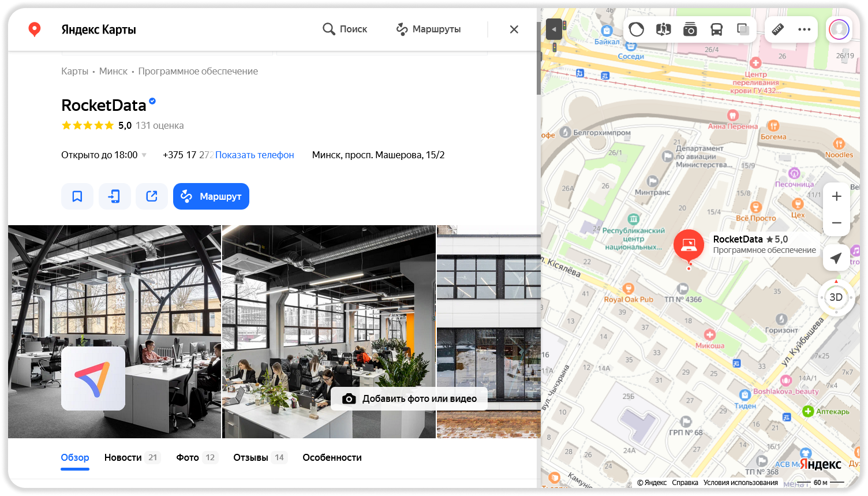This screenshot has height=496, width=868.
Task: Toggle the traffic layer circle icon
Action: coord(637,29)
